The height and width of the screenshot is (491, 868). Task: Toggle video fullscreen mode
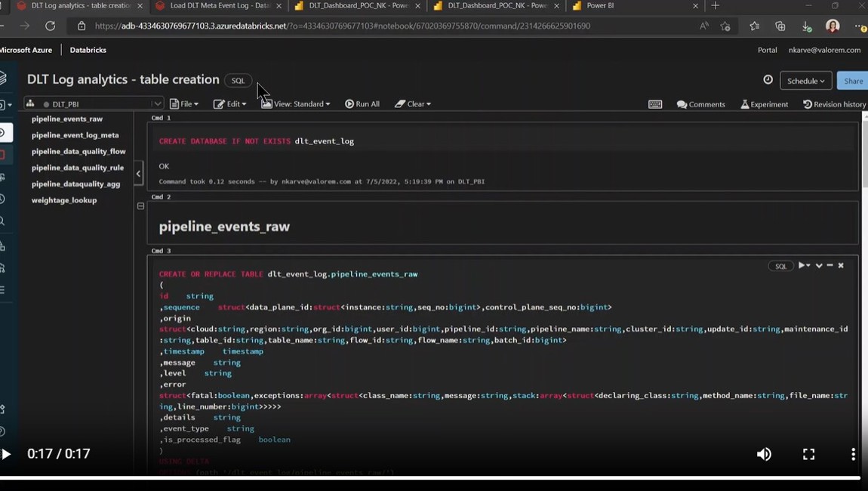(x=808, y=454)
